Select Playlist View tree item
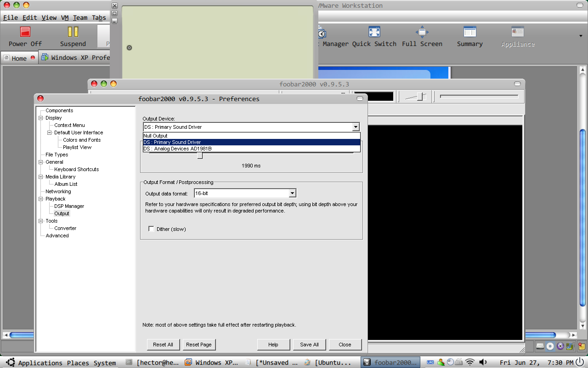 (x=77, y=147)
